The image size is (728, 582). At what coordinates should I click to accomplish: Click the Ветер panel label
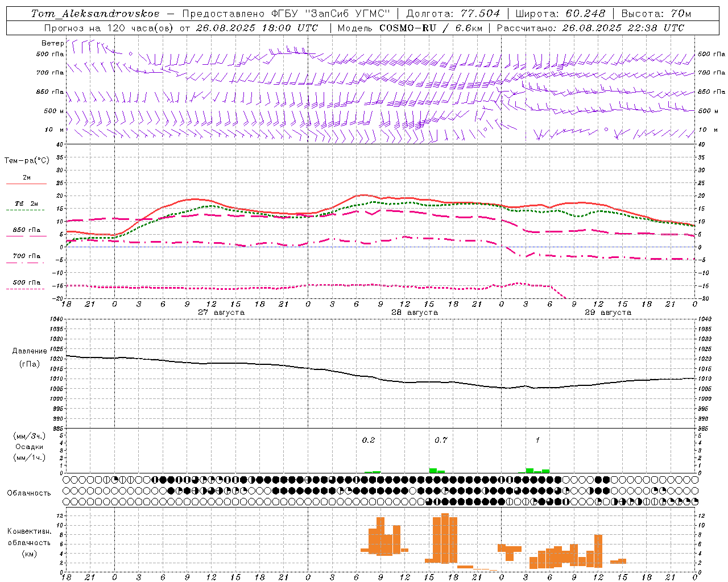tap(52, 43)
